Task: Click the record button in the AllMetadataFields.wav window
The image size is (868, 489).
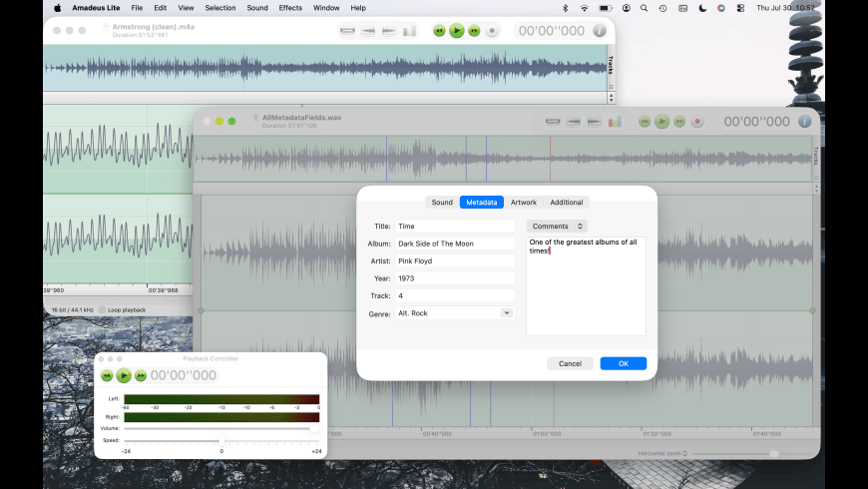Action: click(697, 122)
